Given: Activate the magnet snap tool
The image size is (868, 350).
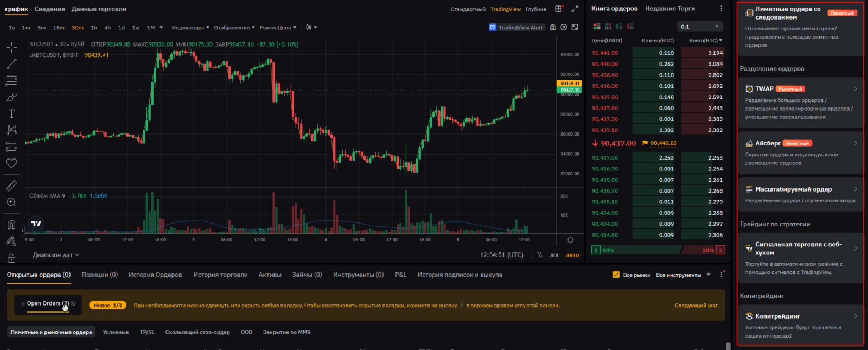Looking at the screenshot, I should (11, 225).
